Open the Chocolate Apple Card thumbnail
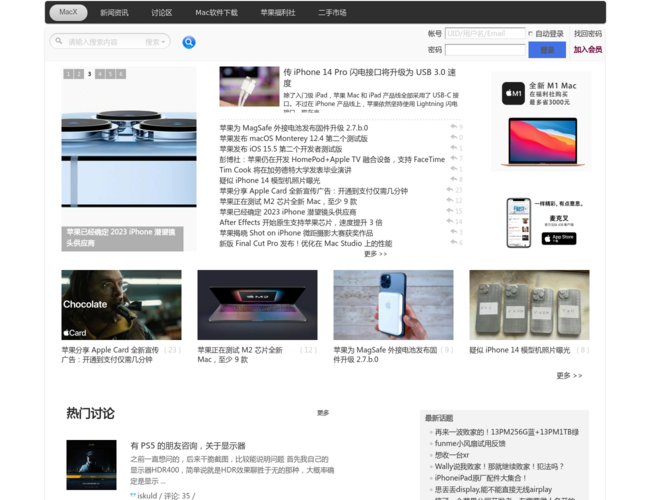 (x=121, y=305)
